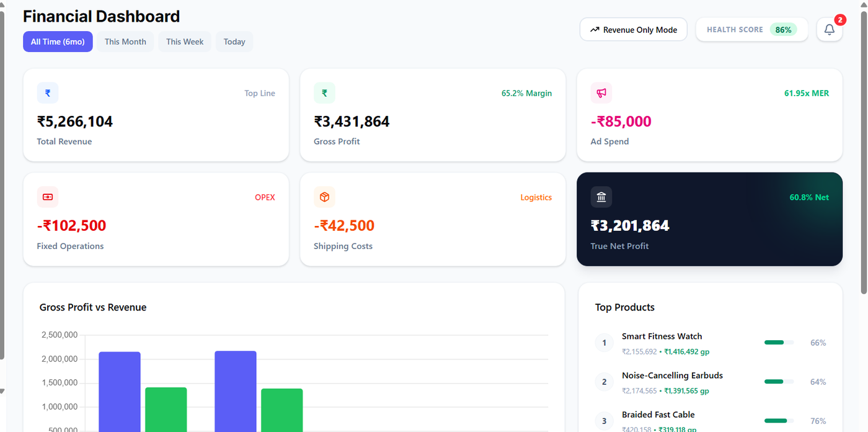
Task: Click the Smart Fitness Watch margin progress bar
Action: tap(779, 342)
